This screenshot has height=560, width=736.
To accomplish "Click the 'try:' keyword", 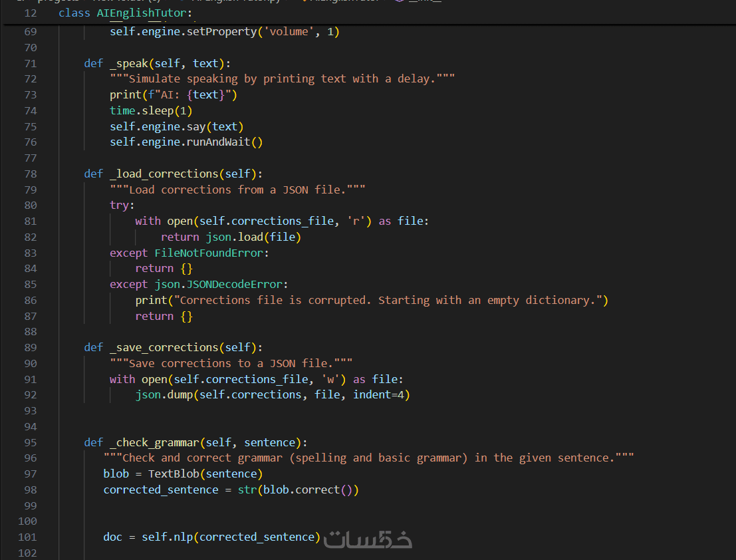I will (x=122, y=205).
